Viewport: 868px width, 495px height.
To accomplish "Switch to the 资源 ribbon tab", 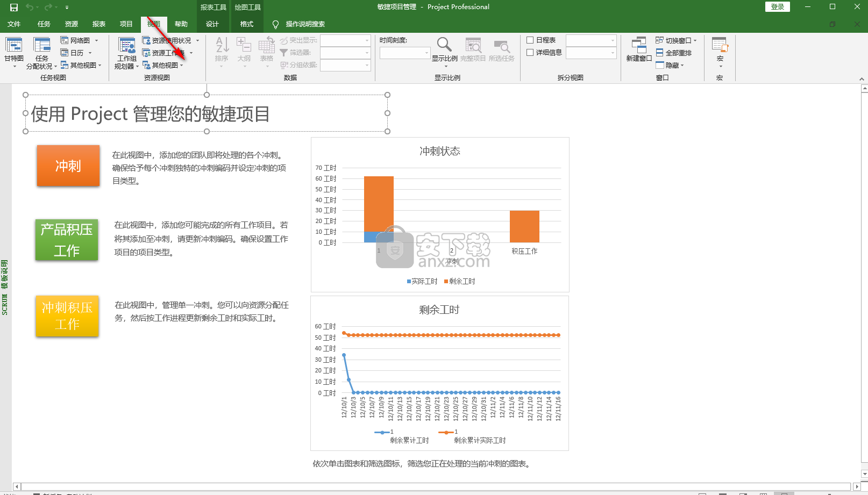I will [72, 24].
